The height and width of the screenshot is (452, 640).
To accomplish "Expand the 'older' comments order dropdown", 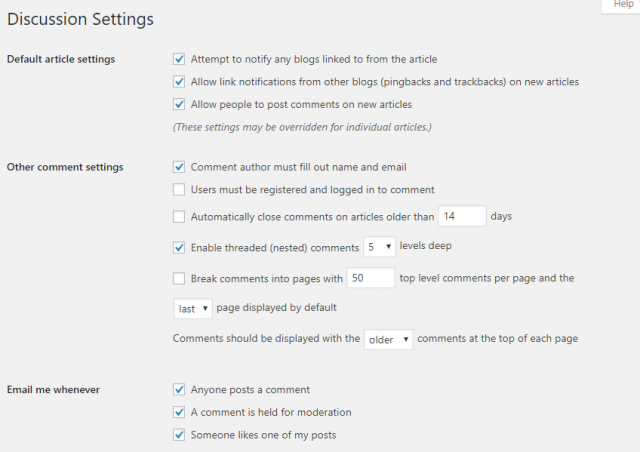I will tap(389, 339).
